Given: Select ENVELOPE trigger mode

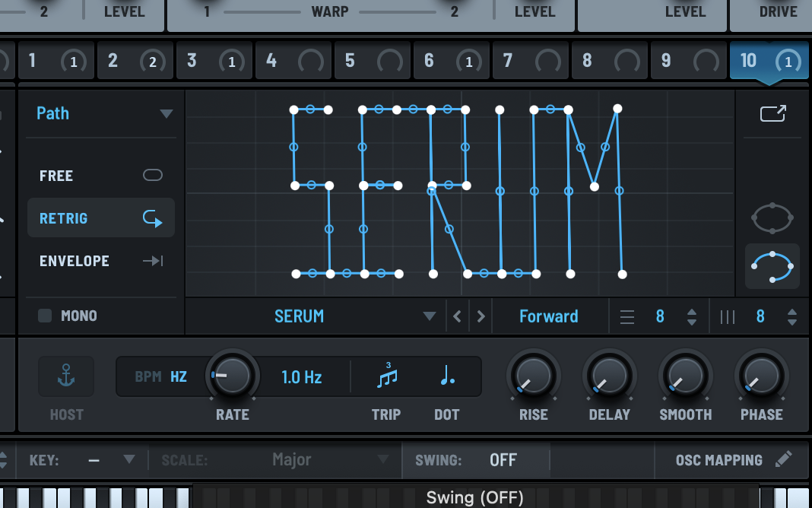Looking at the screenshot, I should coord(100,261).
